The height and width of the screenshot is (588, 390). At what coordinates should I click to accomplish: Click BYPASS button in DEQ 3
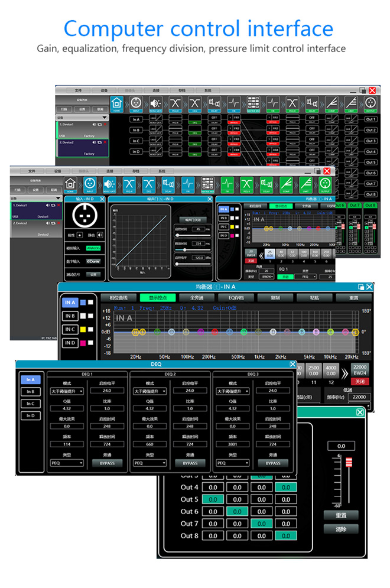click(x=273, y=463)
